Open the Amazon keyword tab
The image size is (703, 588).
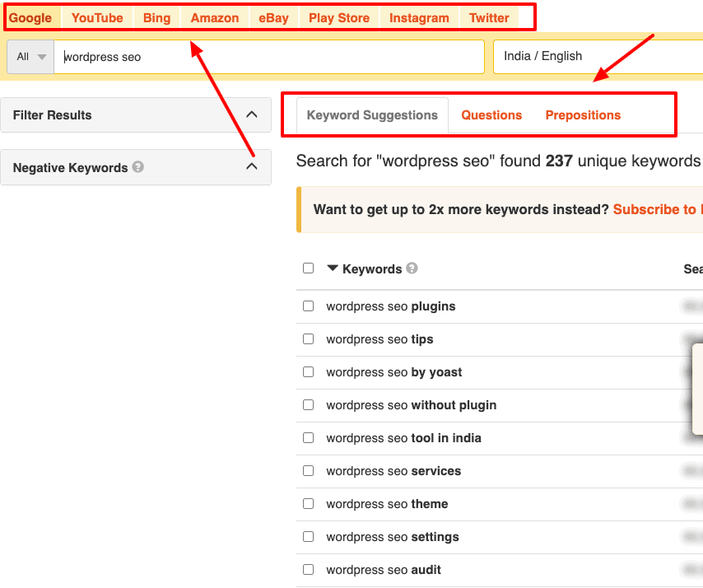coord(215,18)
